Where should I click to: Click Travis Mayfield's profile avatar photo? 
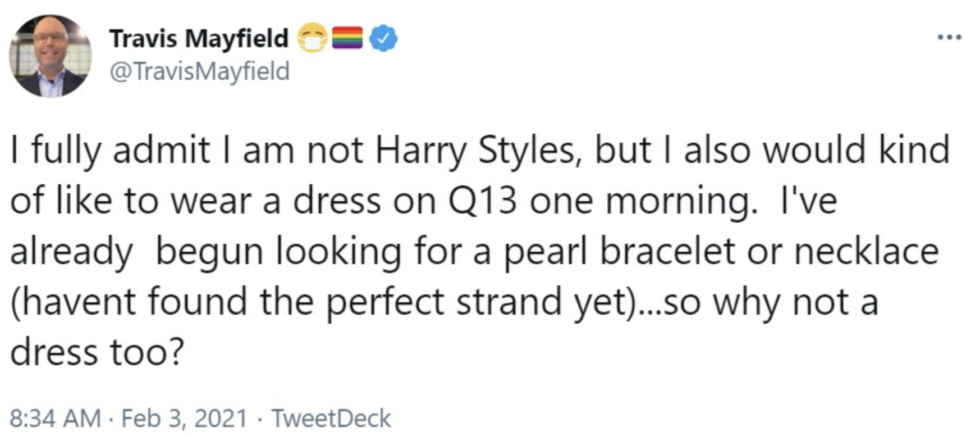50,56
